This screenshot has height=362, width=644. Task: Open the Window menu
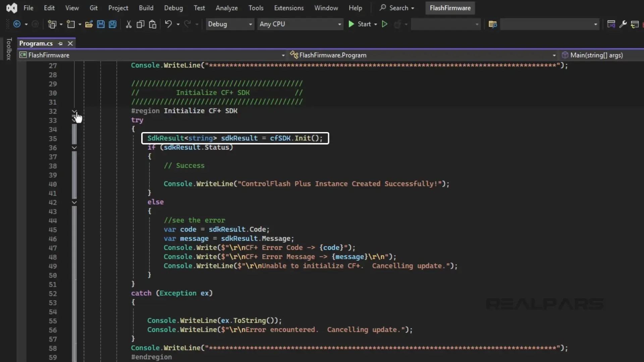click(326, 8)
